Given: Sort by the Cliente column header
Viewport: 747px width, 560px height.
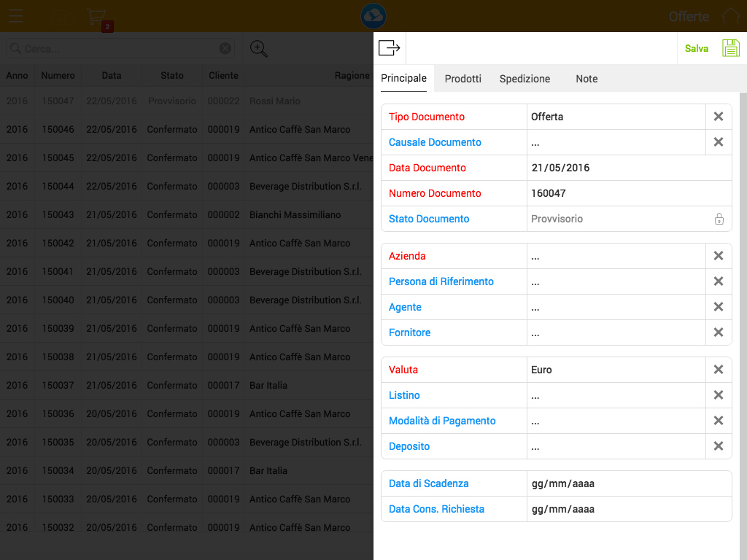Looking at the screenshot, I should click(x=223, y=75).
